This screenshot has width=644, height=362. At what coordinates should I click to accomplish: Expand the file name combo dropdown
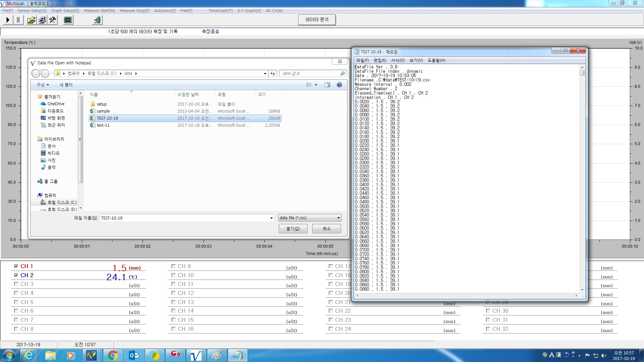click(271, 218)
